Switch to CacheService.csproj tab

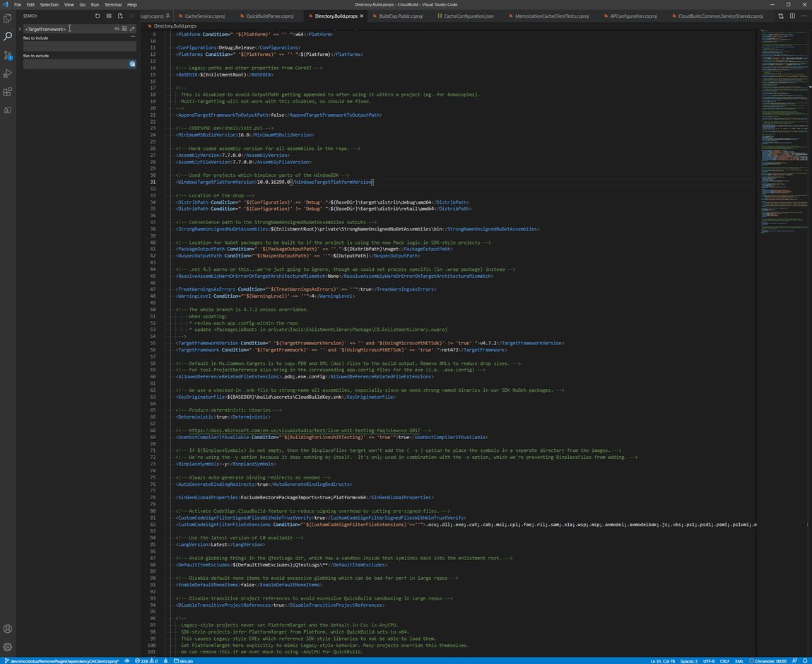pos(203,16)
